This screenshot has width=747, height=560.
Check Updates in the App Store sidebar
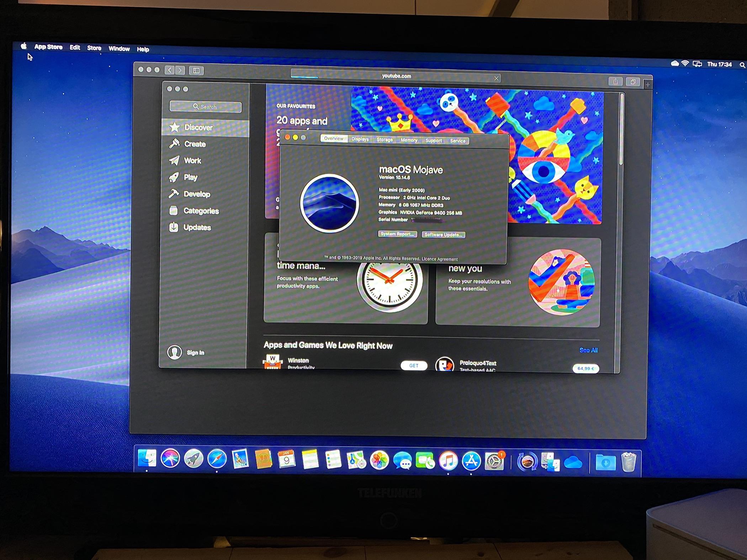point(197,228)
